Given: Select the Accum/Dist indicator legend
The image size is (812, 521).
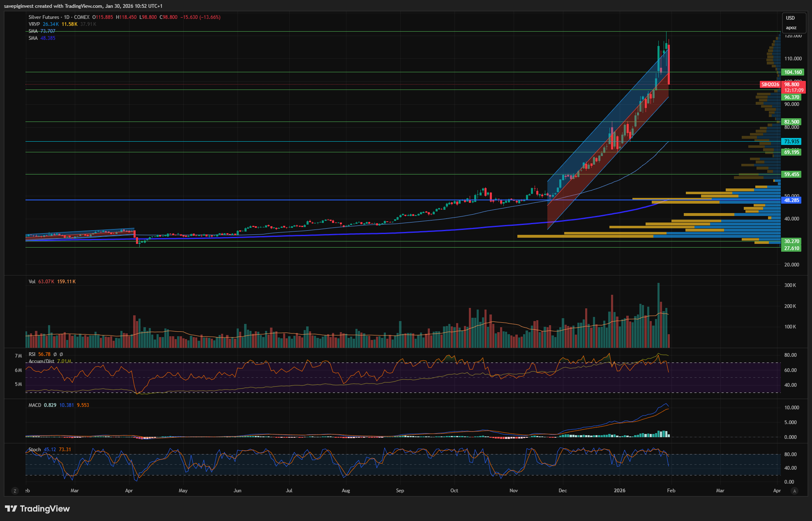Looking at the screenshot, I should click(42, 361).
